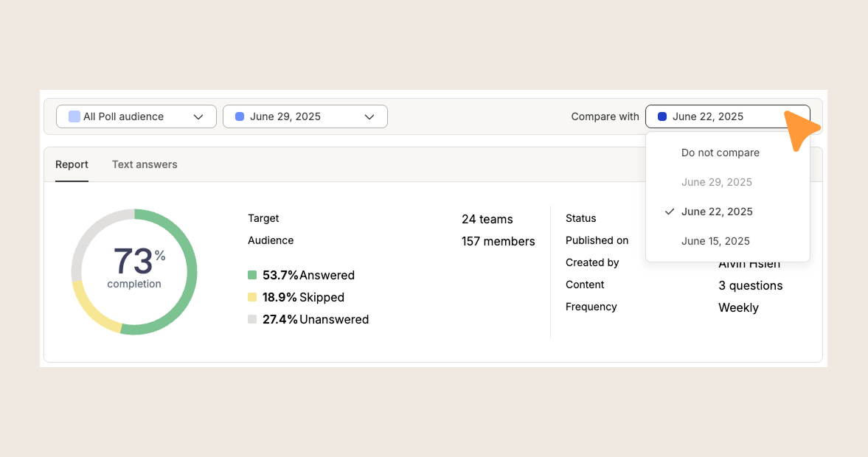Click the Compare with June 22, 2025 dropdown
Image resolution: width=868 pixels, height=457 pixels.
[x=719, y=116]
